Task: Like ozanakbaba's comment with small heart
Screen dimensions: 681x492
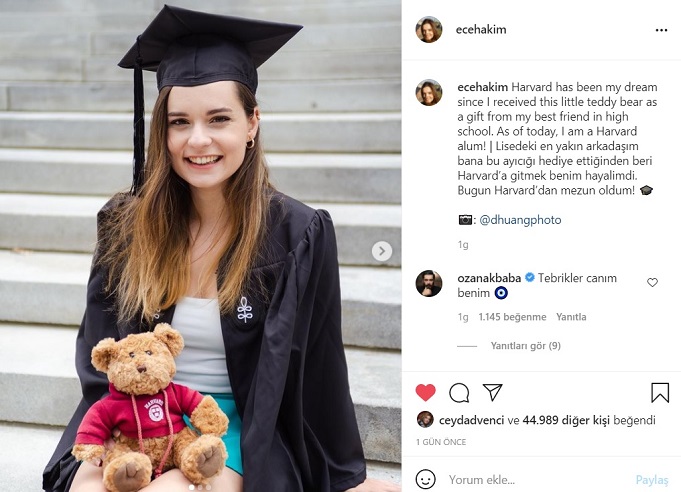Action: click(x=652, y=283)
